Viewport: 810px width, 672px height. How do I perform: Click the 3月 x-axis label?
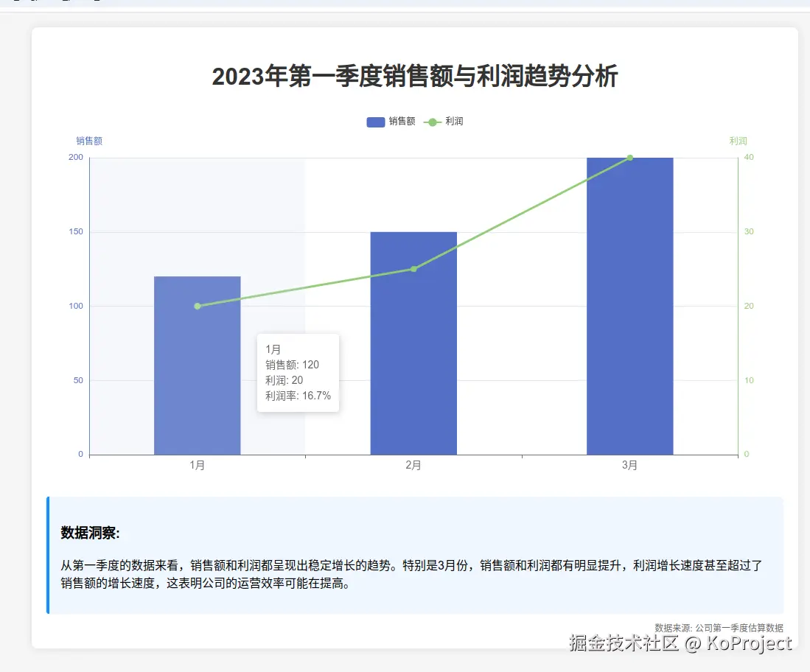[x=629, y=466]
